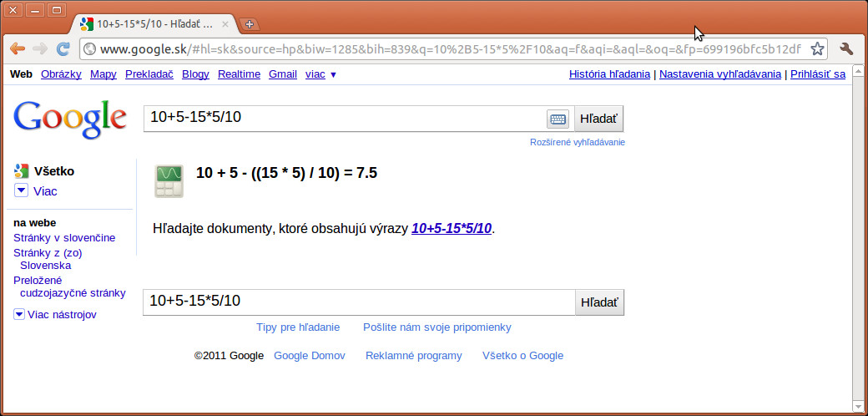
Task: Expand 'Viac' in the left sidebar
Action: [36, 191]
